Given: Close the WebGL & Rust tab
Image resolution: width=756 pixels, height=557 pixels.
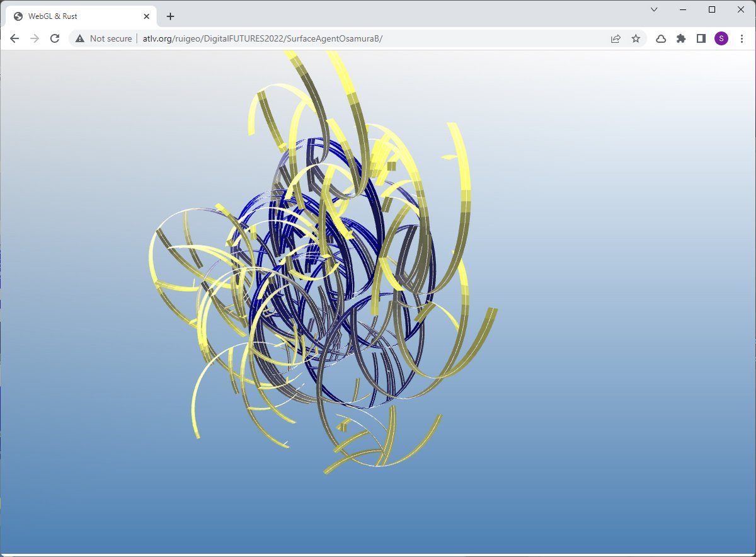Looking at the screenshot, I should coord(147,16).
